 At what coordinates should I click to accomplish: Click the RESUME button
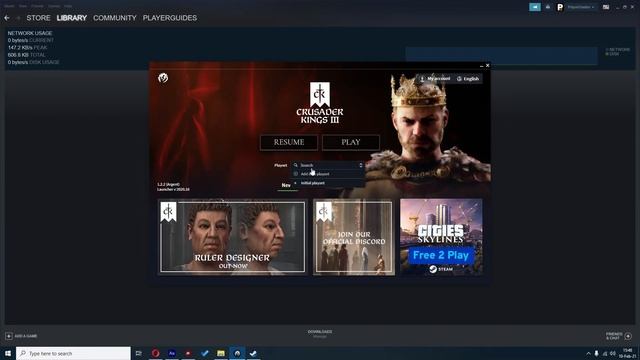[289, 142]
